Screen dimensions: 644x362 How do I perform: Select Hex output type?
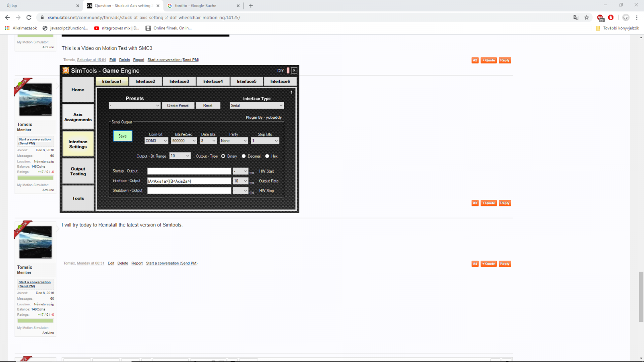click(267, 156)
